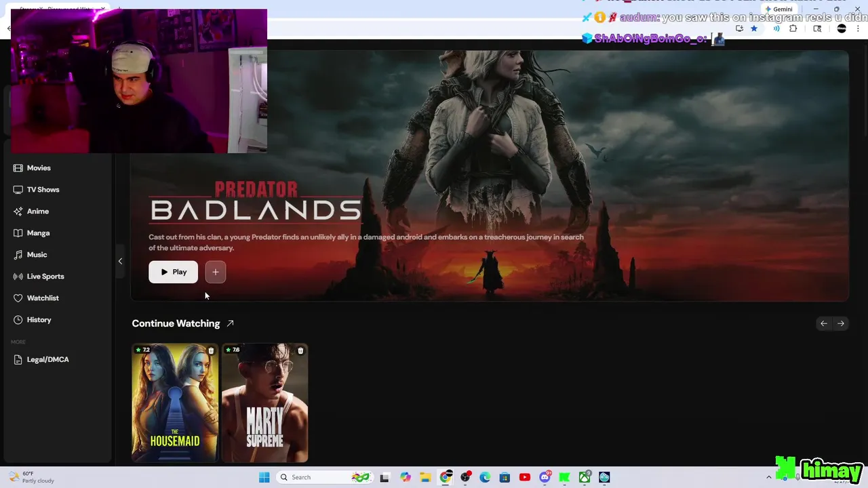Screen dimensions: 868x488
Task: Click the TV Shows monitor icon
Action: pyautogui.click(x=18, y=190)
